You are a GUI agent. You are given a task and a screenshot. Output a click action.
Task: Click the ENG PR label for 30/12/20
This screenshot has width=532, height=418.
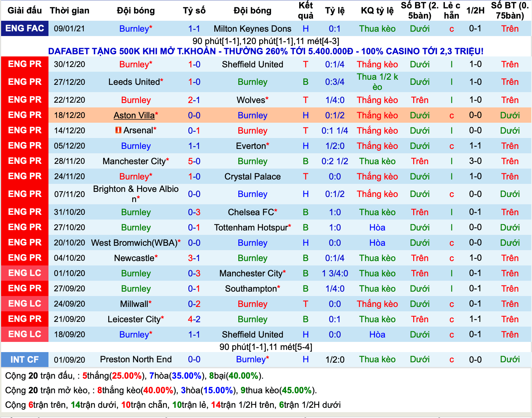click(x=25, y=64)
